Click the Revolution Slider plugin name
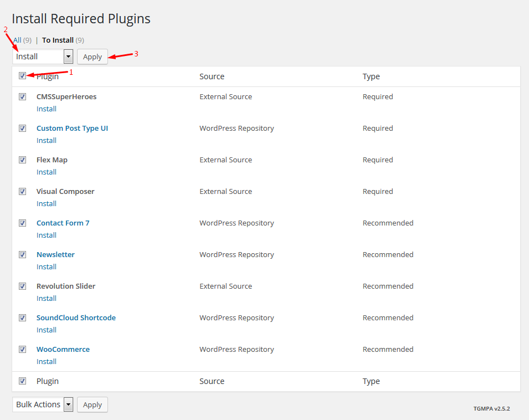Viewport: 529px width, 420px height. 66,286
